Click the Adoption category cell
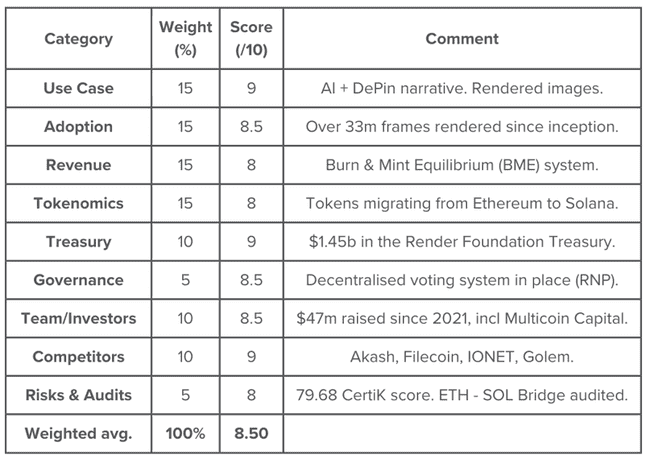Screen dimensions: 650x459 (x=78, y=126)
